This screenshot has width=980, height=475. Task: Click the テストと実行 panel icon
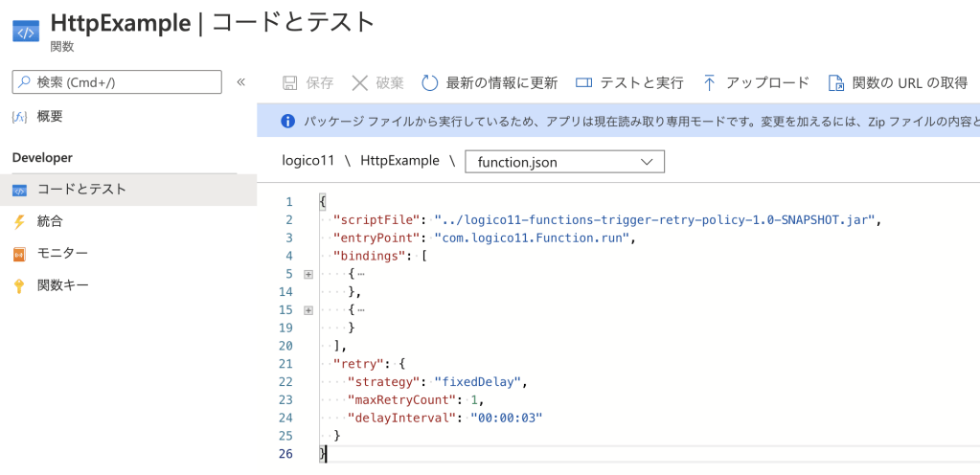point(583,83)
